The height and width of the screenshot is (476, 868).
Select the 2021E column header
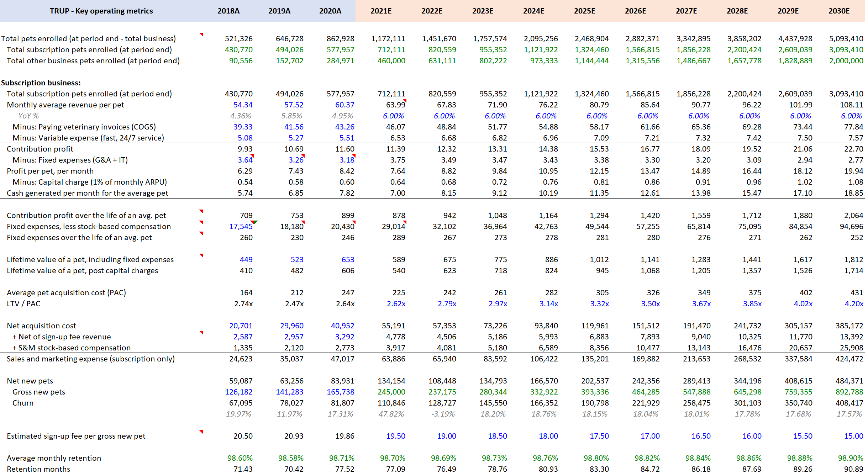(381, 11)
